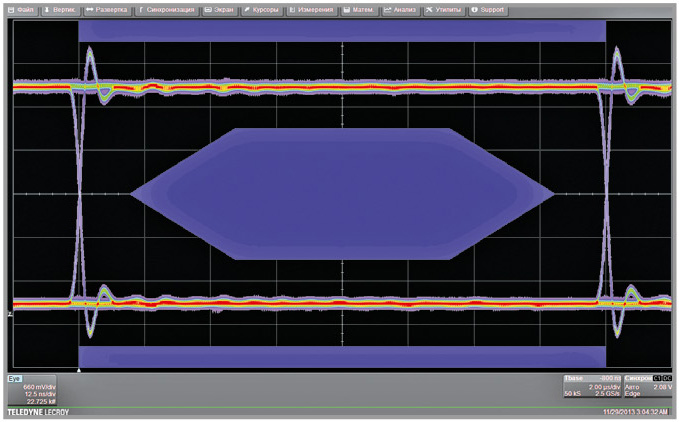Expand the Развертка dropdown menu
Viewport: 679px width, 422px height.
point(107,9)
